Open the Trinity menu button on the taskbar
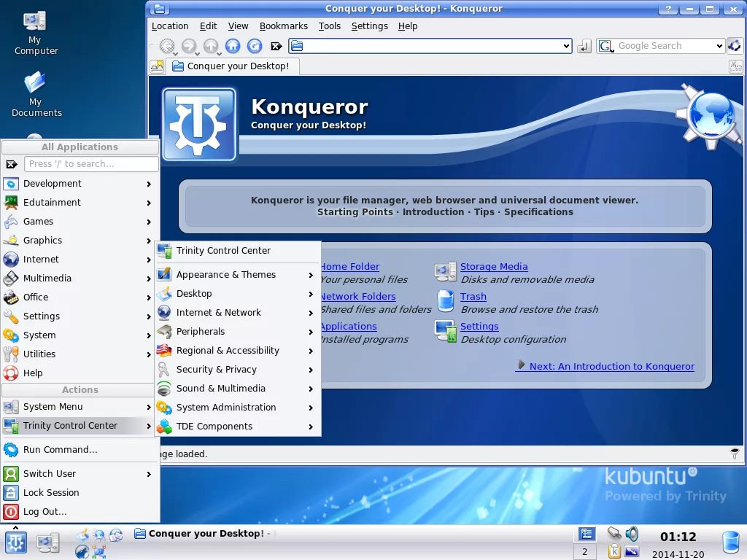The width and height of the screenshot is (747, 560). pyautogui.click(x=16, y=542)
